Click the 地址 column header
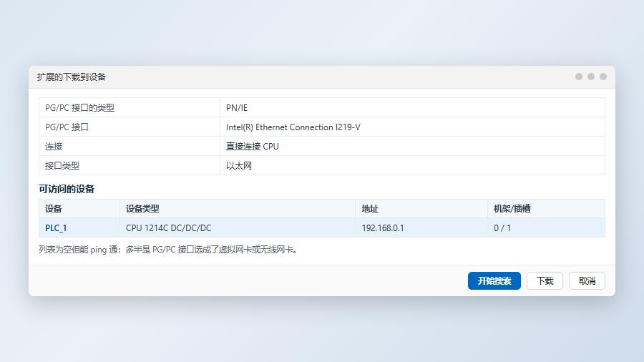Viewport: 644px width, 362px height. click(x=421, y=208)
